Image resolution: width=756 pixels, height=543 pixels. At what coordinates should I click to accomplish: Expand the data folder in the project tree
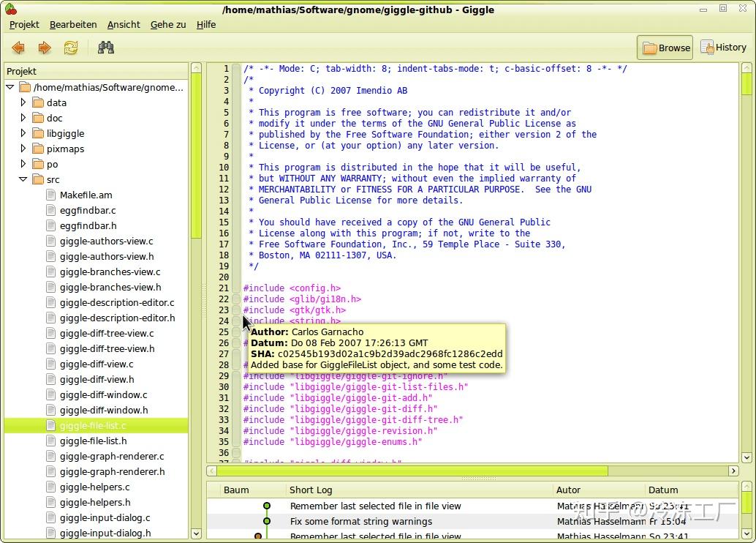tap(23, 102)
